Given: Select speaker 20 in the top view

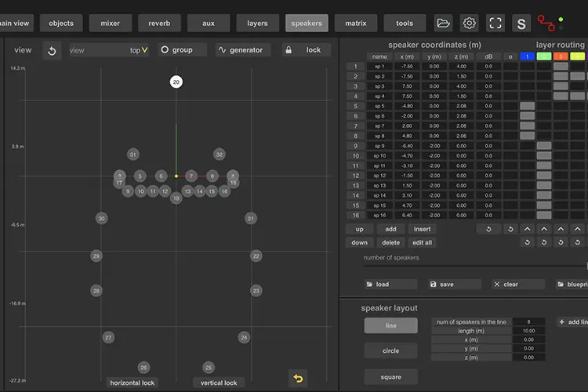Looking at the screenshot, I should tap(176, 82).
